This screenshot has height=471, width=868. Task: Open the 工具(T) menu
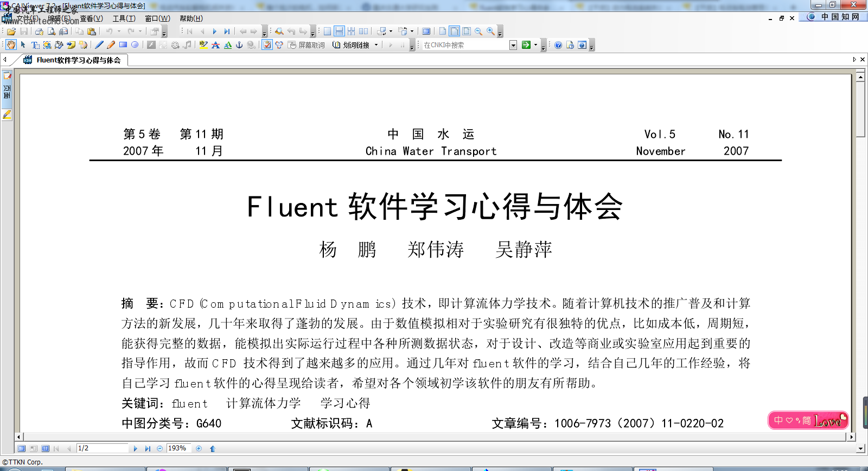click(x=124, y=18)
